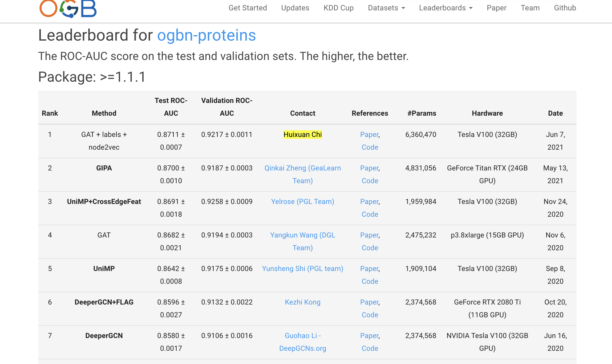Open the KDD Cup page
The image size is (612, 364).
coord(339,8)
